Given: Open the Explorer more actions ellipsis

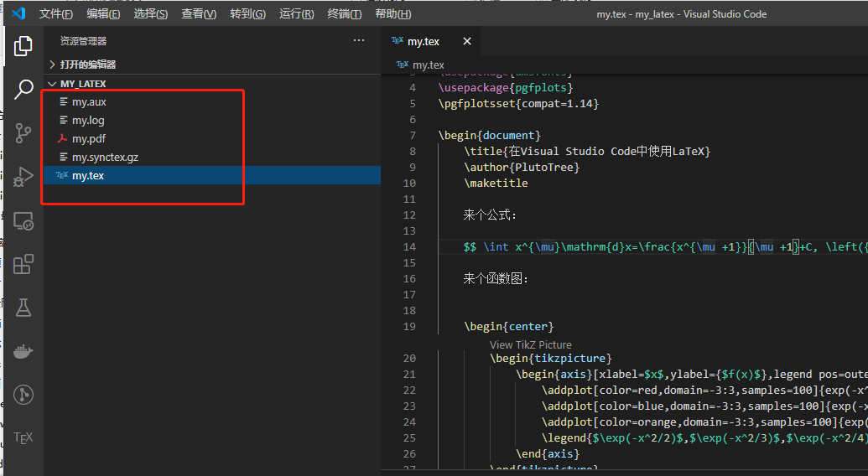Looking at the screenshot, I should [x=359, y=40].
